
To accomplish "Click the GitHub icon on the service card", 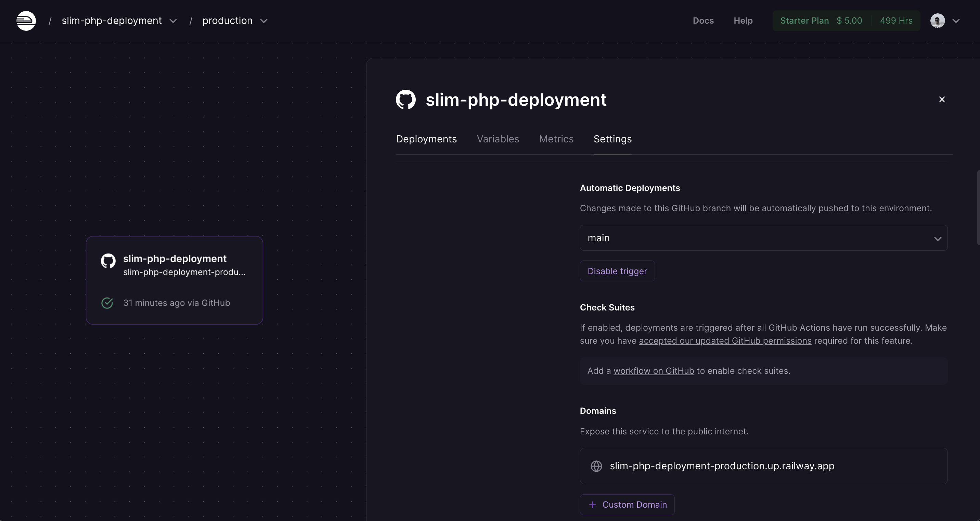I will point(108,261).
